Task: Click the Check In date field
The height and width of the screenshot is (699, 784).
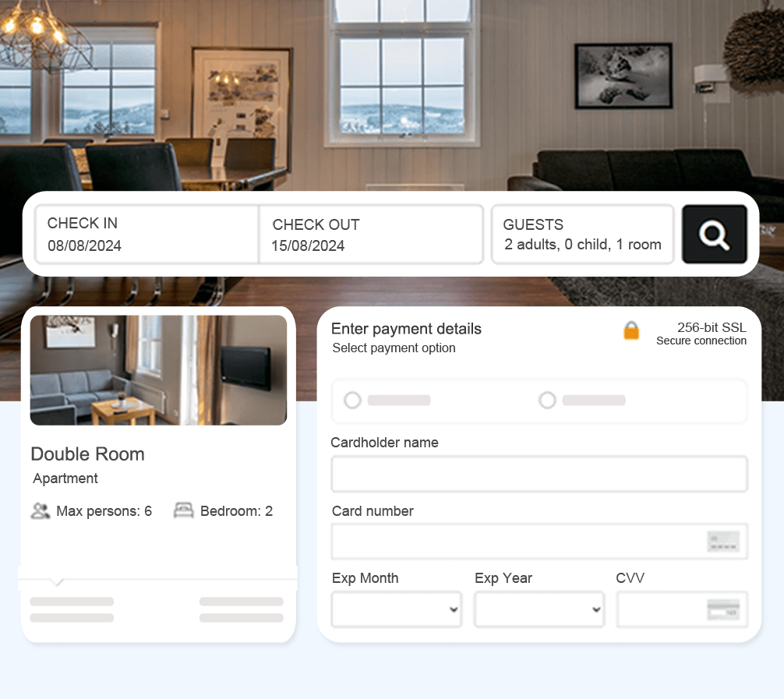Action: 147,234
